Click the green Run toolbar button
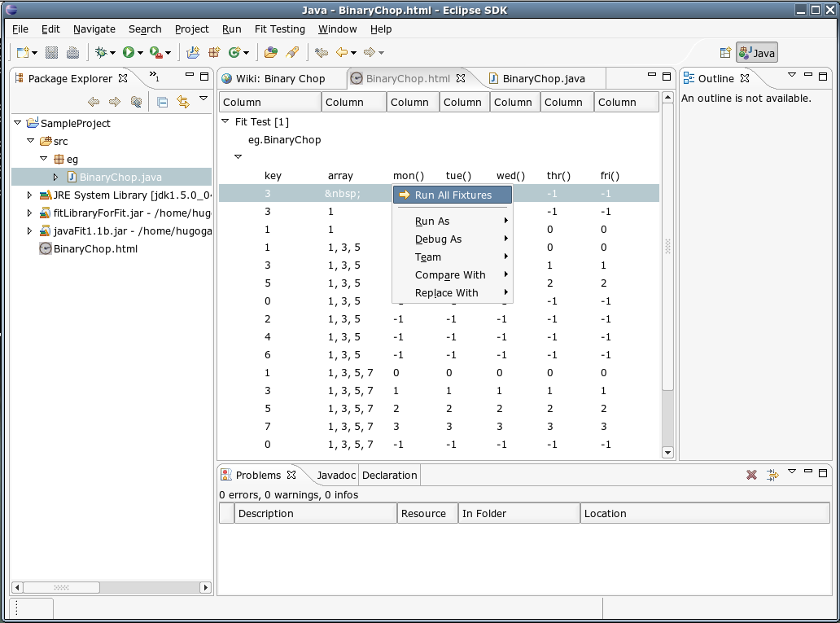The image size is (840, 623). [x=129, y=53]
